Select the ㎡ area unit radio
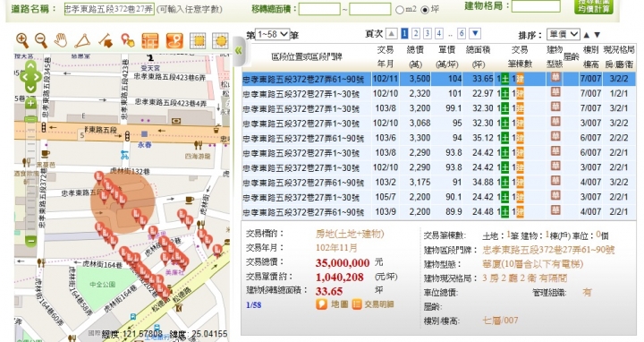Image resolution: width=644 pixels, height=342 pixels. coord(400,10)
